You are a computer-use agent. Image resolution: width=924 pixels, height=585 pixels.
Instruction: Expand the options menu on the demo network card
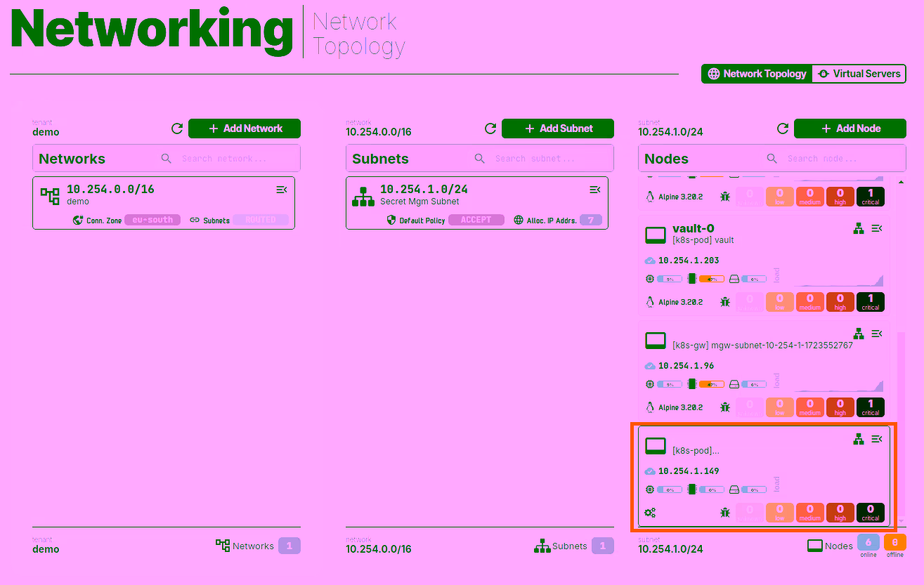(282, 189)
